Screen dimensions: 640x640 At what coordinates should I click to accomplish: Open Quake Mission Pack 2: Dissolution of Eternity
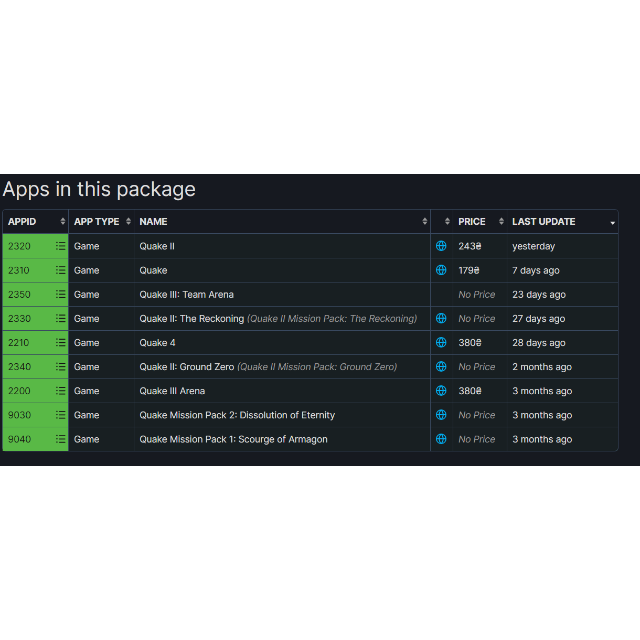coord(237,415)
